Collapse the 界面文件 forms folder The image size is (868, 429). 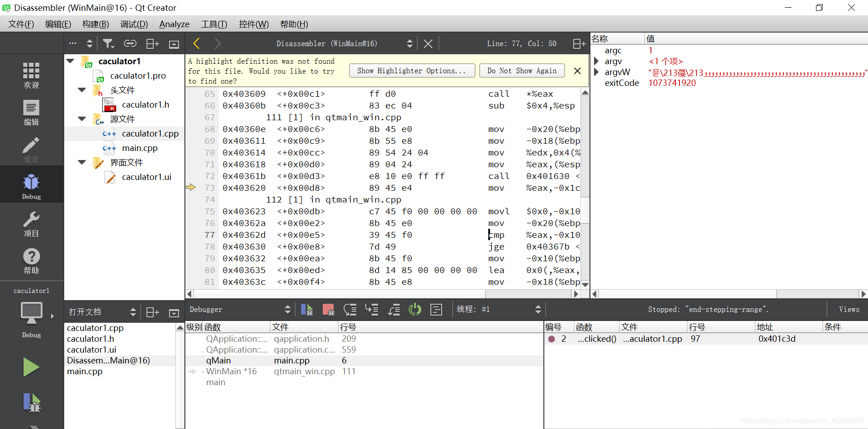click(82, 162)
